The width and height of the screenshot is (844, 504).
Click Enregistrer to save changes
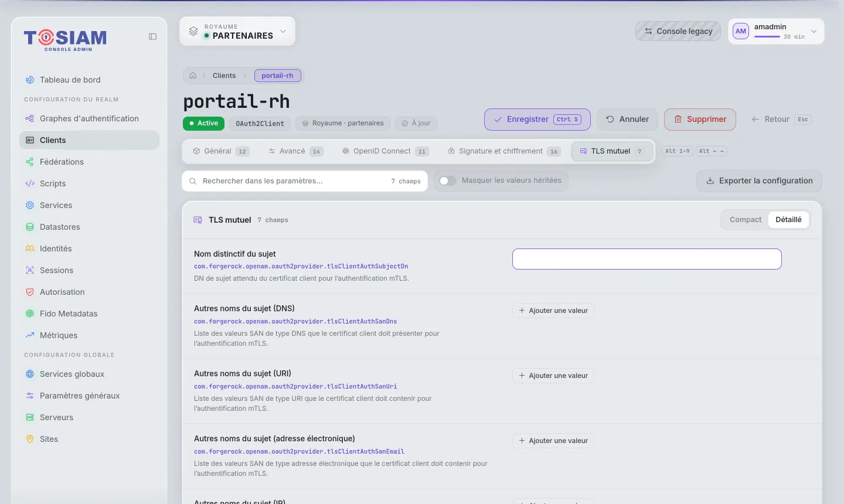pyautogui.click(x=537, y=120)
